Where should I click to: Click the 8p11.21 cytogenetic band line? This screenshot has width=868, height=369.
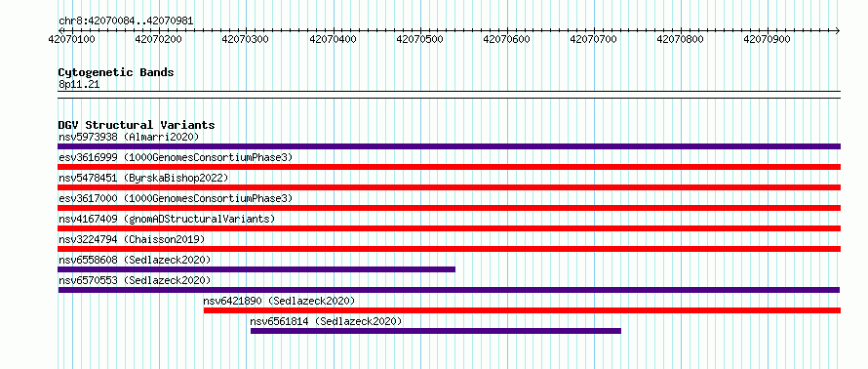449,95
